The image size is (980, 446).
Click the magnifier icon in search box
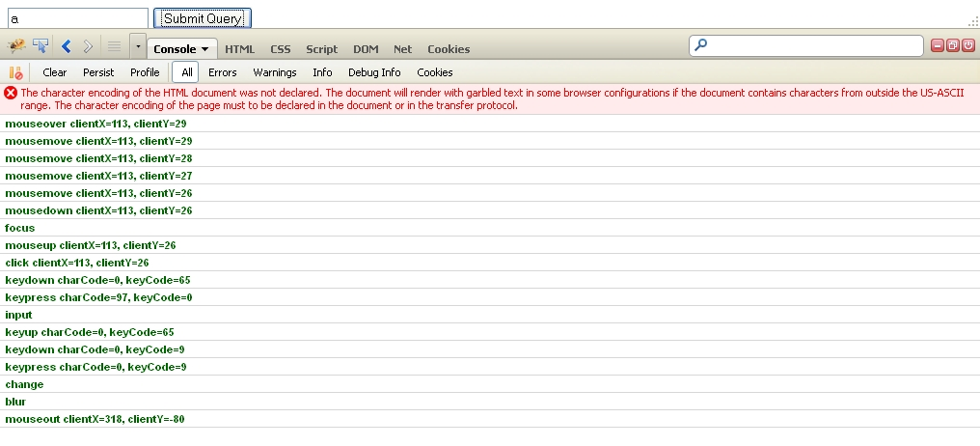[x=700, y=45]
